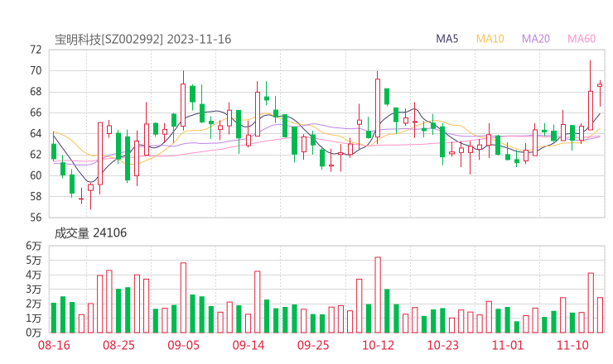This screenshot has width=613, height=364.
Task: Click the 62 price axis label
Action: pos(36,155)
